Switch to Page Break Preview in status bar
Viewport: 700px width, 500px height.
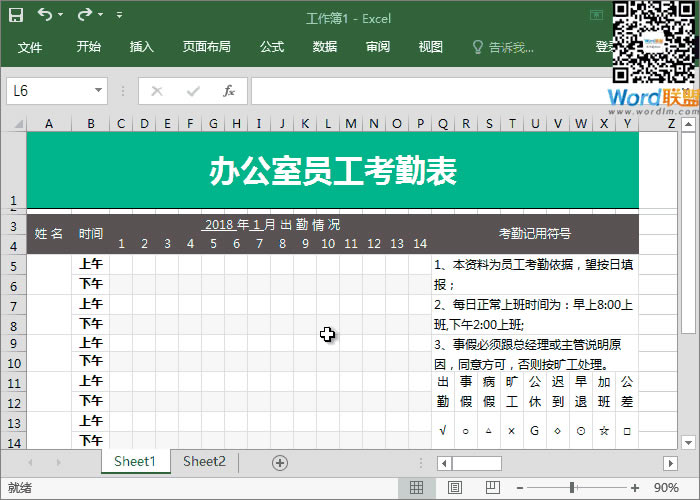tap(491, 488)
